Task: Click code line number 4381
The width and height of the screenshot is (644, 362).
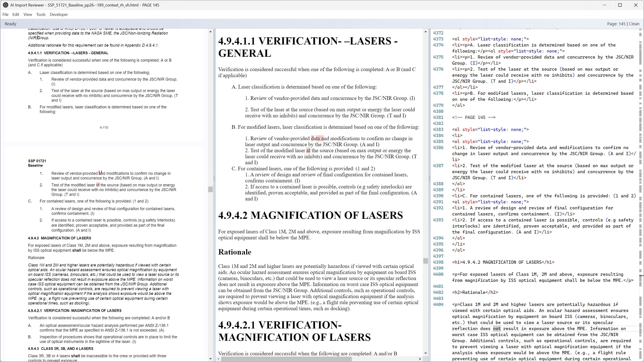Action: pos(438,117)
